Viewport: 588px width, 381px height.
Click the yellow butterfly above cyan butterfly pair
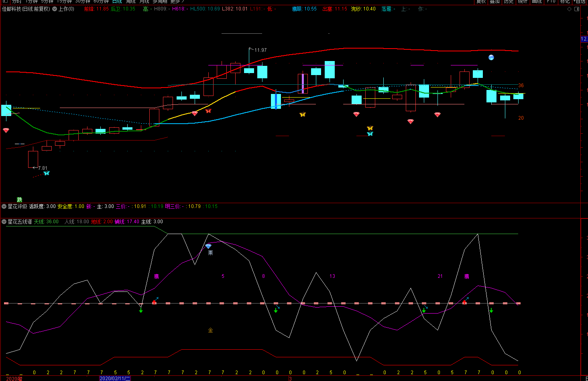pyautogui.click(x=370, y=128)
